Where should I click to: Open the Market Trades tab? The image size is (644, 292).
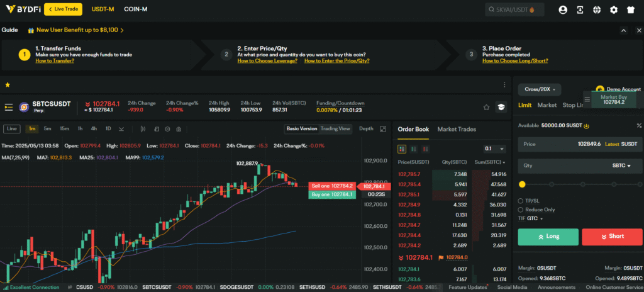point(457,129)
